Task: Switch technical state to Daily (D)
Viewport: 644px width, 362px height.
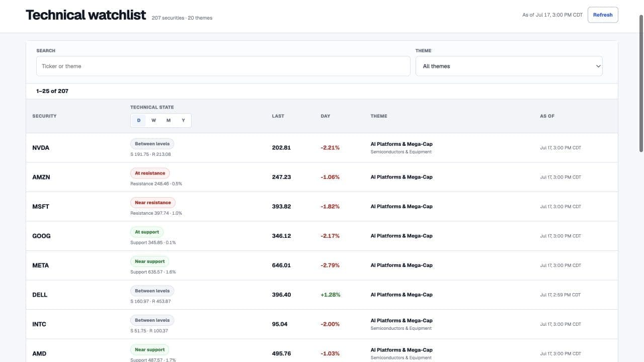Action: pyautogui.click(x=139, y=120)
